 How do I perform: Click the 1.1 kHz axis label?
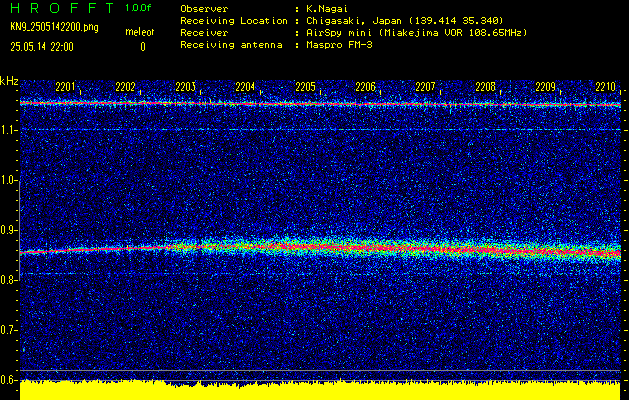[8, 130]
